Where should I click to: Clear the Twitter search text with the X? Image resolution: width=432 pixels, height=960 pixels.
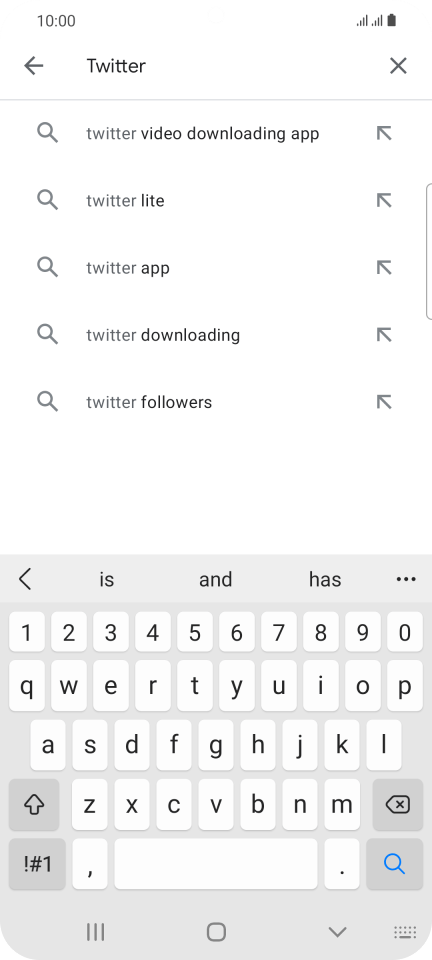coord(398,66)
